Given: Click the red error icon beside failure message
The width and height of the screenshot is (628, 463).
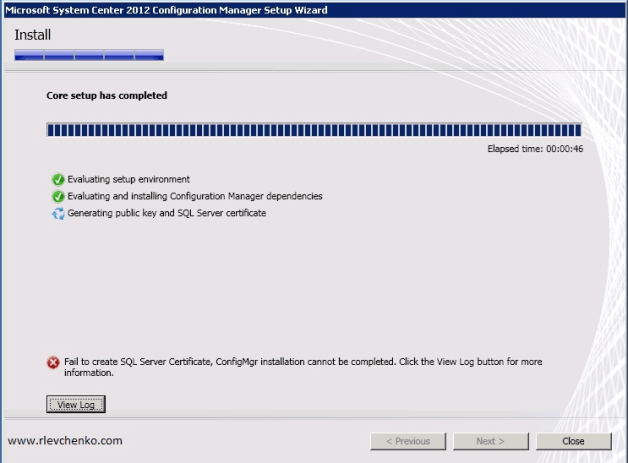Looking at the screenshot, I should [53, 362].
